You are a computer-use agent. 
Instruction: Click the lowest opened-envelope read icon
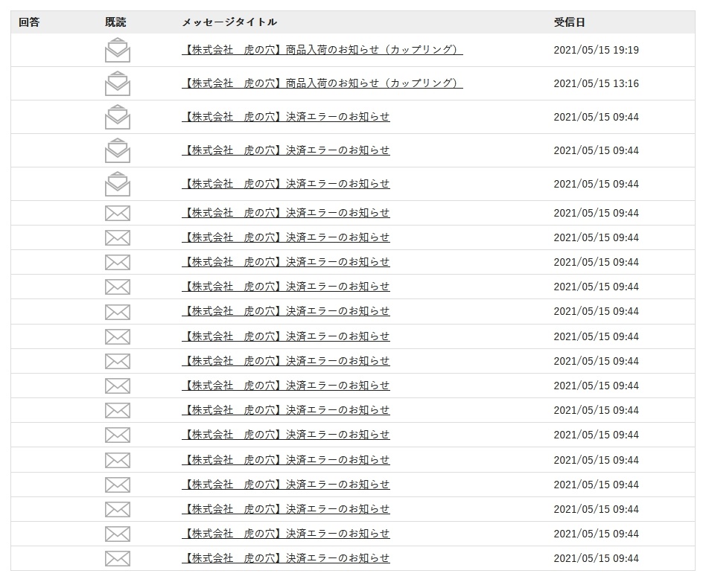(118, 184)
